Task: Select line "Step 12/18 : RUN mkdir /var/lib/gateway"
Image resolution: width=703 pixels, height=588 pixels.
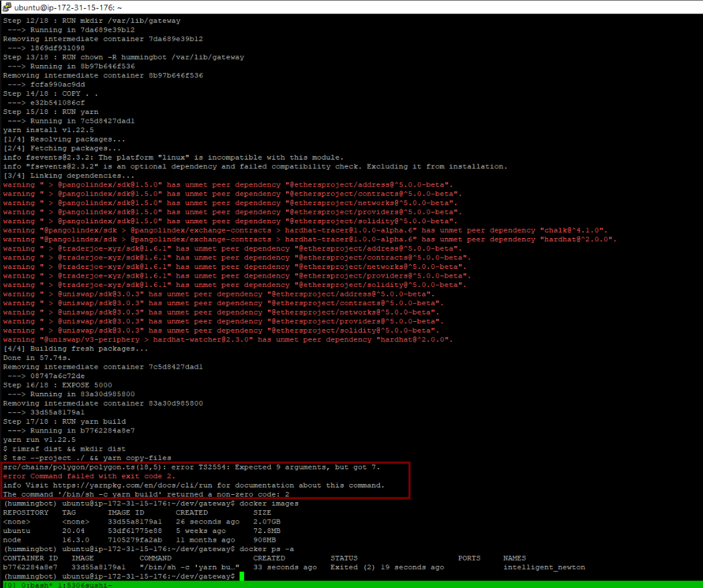Action: click(92, 21)
